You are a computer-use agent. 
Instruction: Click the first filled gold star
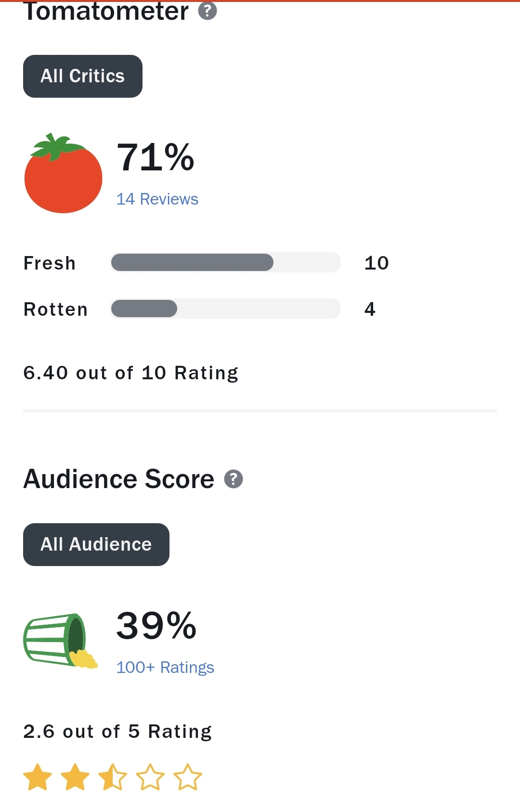tap(38, 777)
